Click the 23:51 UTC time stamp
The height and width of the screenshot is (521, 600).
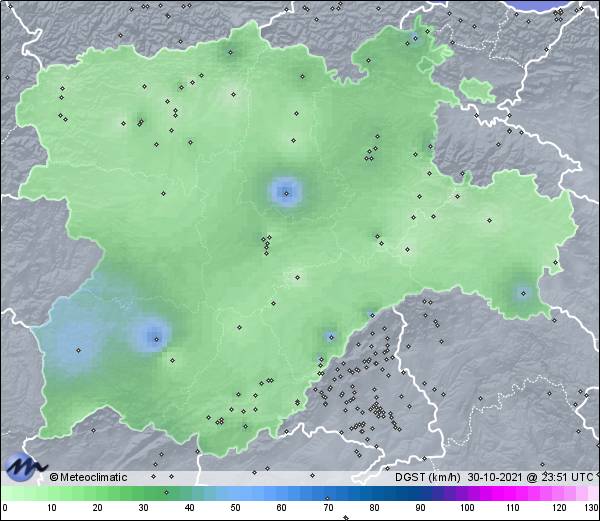(565, 477)
